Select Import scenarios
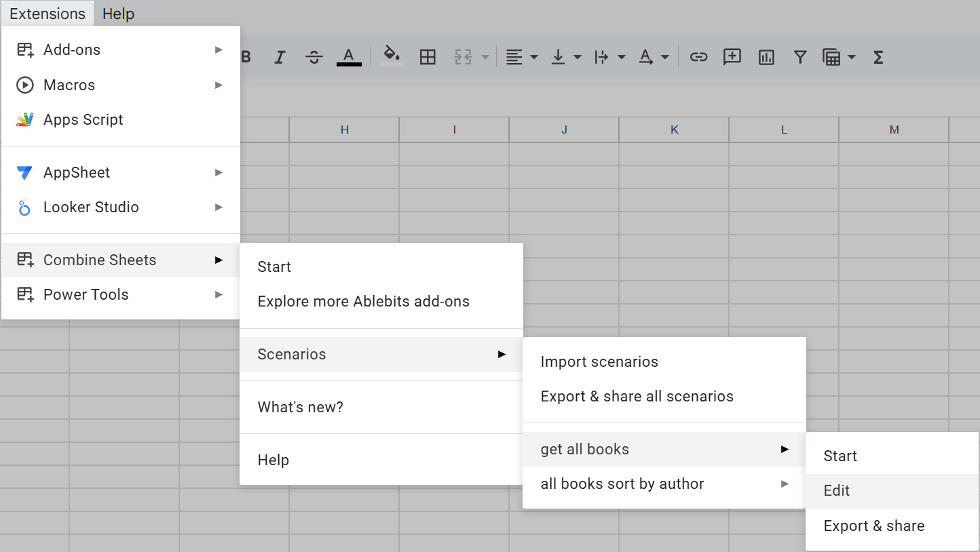 [664, 361]
